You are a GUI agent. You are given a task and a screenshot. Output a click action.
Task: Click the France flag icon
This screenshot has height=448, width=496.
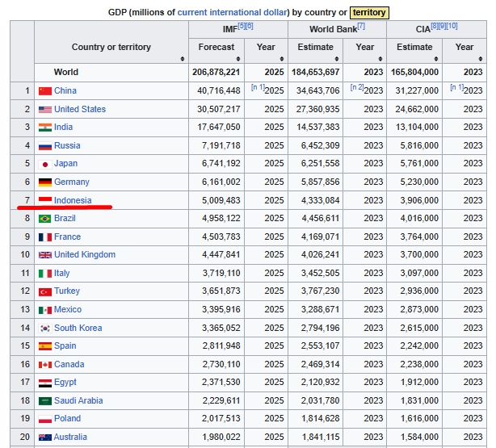(45, 237)
